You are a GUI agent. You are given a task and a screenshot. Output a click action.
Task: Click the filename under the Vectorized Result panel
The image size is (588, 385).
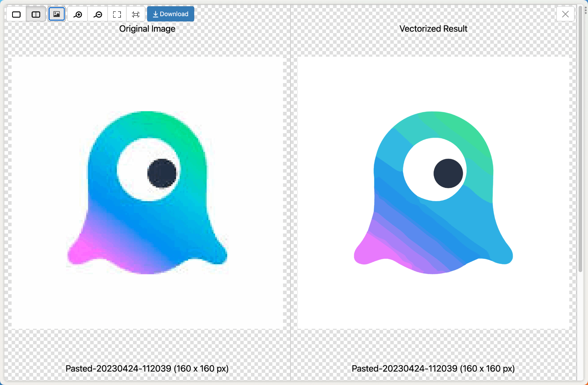433,368
